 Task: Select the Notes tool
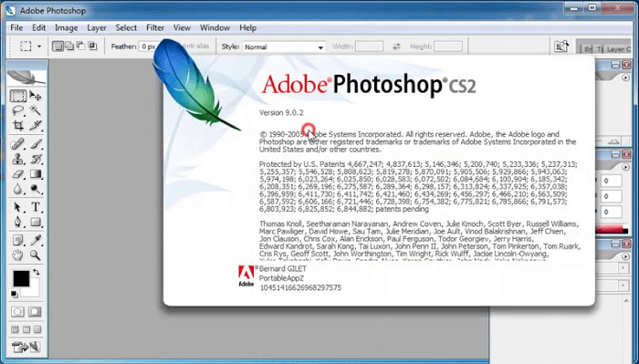pos(18,240)
